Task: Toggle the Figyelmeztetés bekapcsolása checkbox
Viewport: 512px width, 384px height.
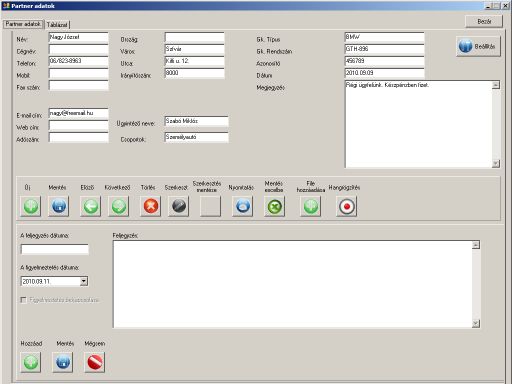Action: tap(23, 300)
